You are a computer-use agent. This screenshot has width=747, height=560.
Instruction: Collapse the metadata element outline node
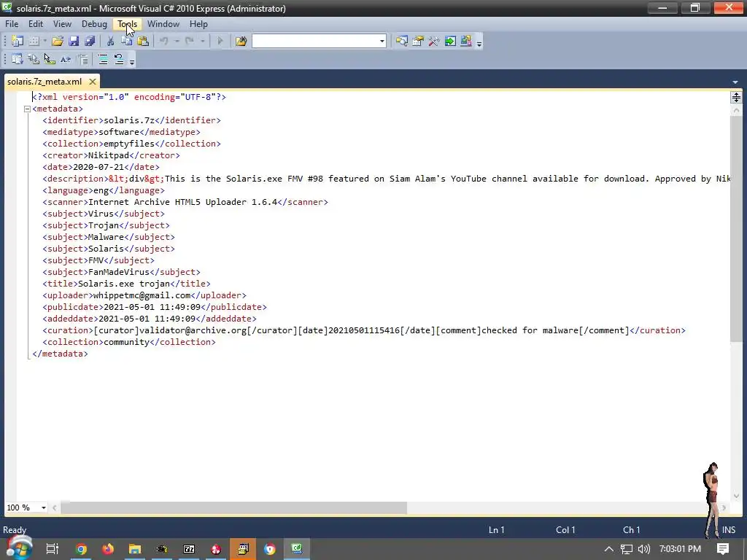(27, 109)
